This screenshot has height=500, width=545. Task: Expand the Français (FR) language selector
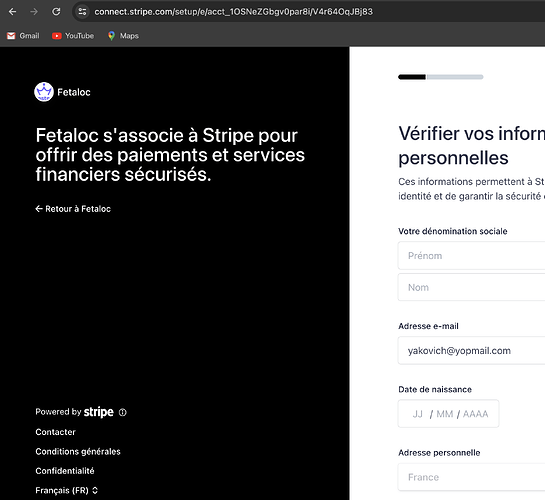tap(67, 490)
